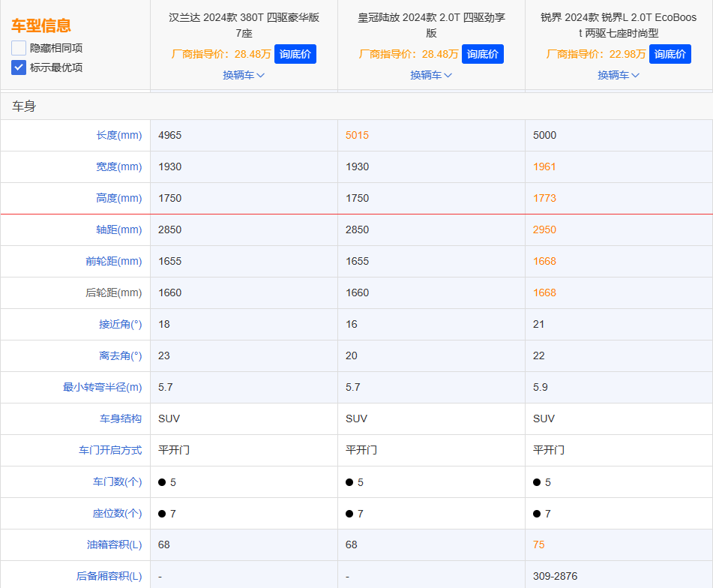Select the approach angle value 21
This screenshot has height=588, width=713.
coord(538,324)
